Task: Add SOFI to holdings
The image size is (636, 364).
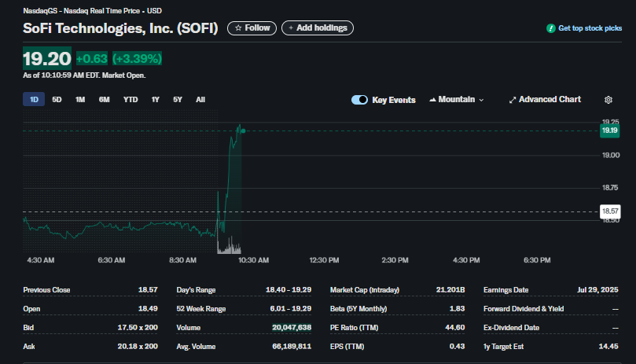Action: 318,28
